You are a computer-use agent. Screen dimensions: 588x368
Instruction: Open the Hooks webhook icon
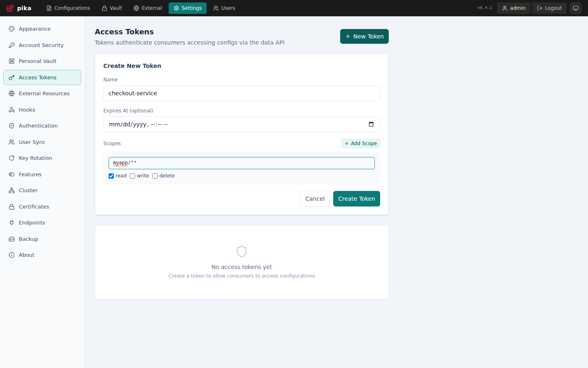[12, 110]
